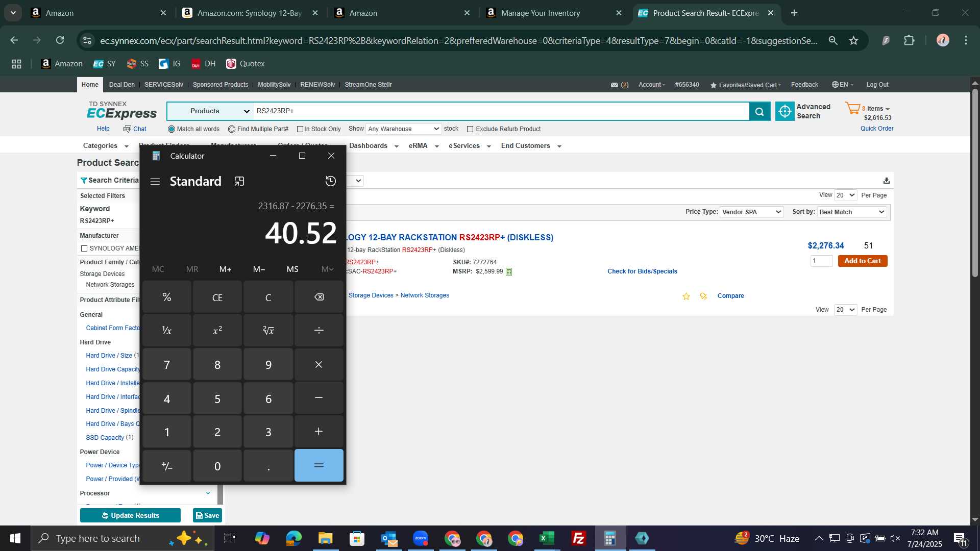Viewport: 980px width, 551px height.
Task: Switch to Deal Den tab
Action: point(122,85)
